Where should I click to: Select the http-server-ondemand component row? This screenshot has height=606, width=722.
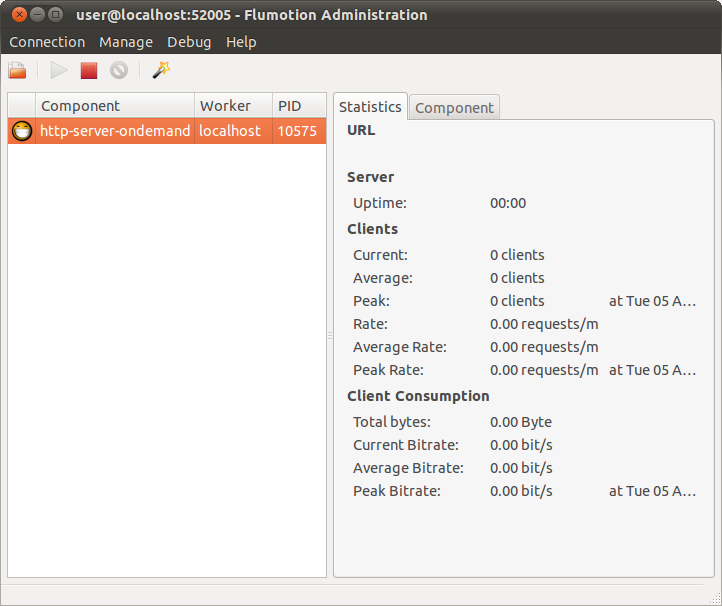click(x=115, y=131)
